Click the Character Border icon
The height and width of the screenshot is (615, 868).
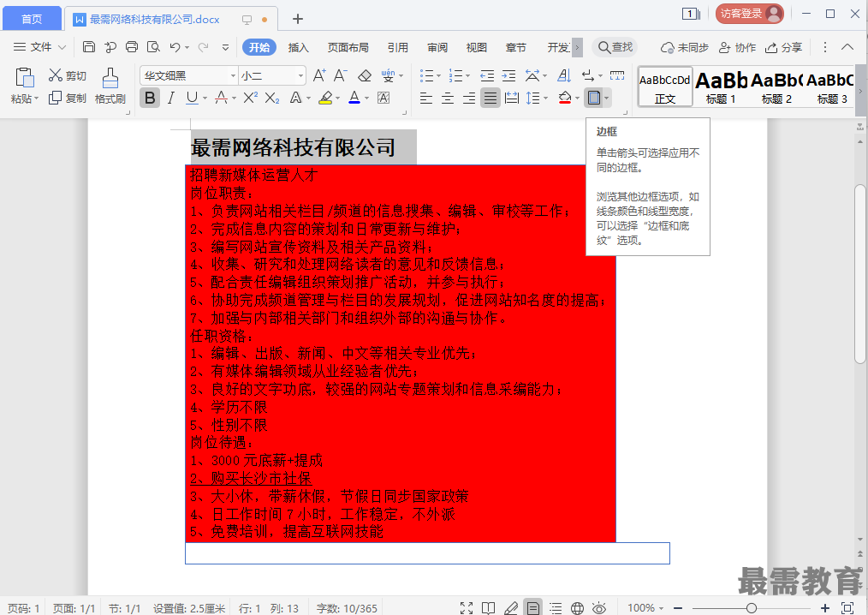(383, 98)
